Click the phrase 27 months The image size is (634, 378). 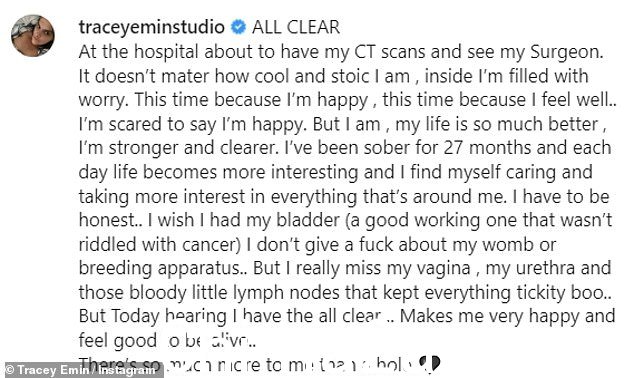487,148
